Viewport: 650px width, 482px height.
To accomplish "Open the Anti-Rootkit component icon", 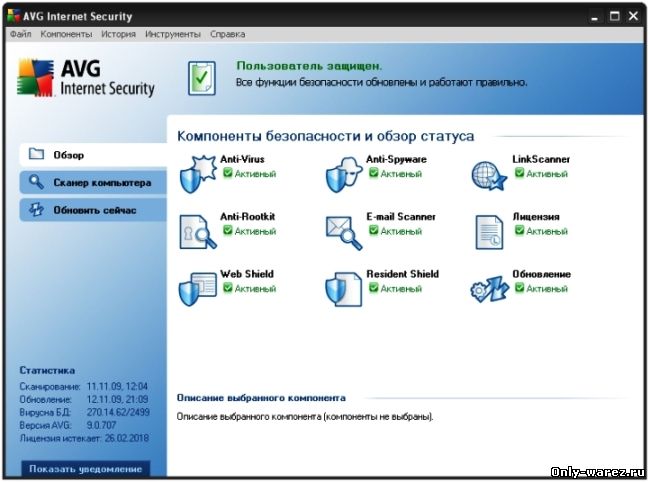I will coord(197,231).
